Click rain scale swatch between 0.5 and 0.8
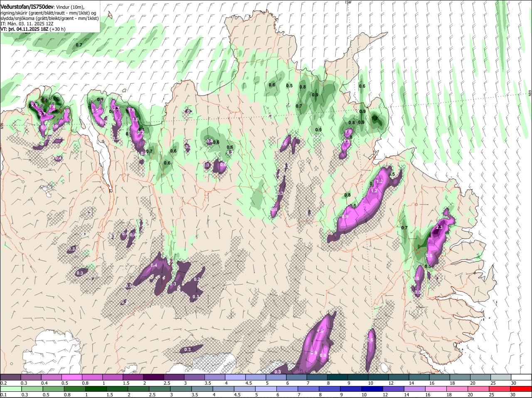Viewport: 532px width, 398px height. point(53,388)
